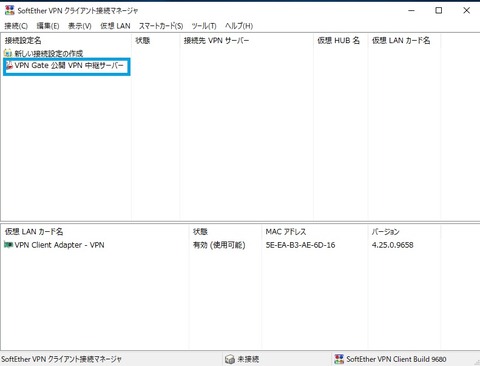Select 新しい接続設定の作成 row text
The image size is (480, 366).
[49, 53]
